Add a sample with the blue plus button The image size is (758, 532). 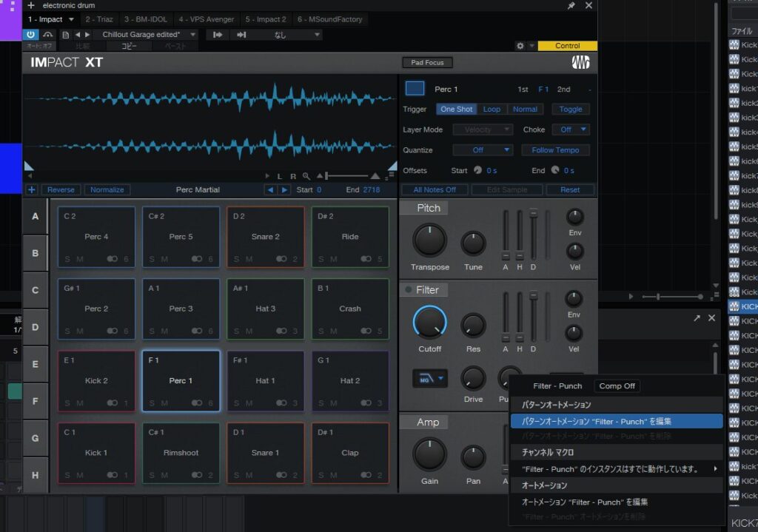pyautogui.click(x=31, y=190)
